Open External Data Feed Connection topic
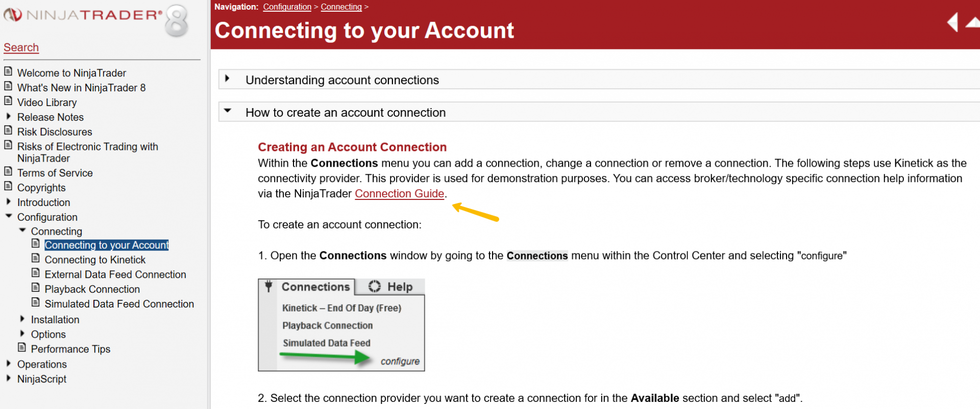 pos(115,275)
